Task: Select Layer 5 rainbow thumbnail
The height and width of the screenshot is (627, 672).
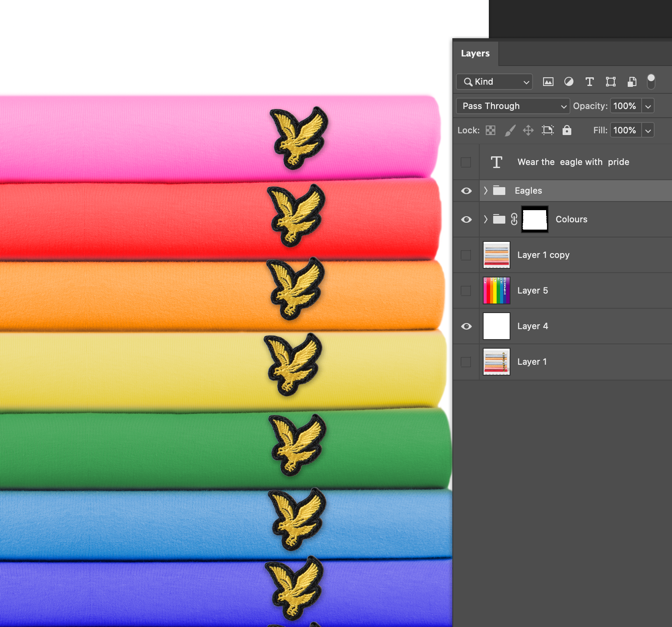Action: pos(497,290)
